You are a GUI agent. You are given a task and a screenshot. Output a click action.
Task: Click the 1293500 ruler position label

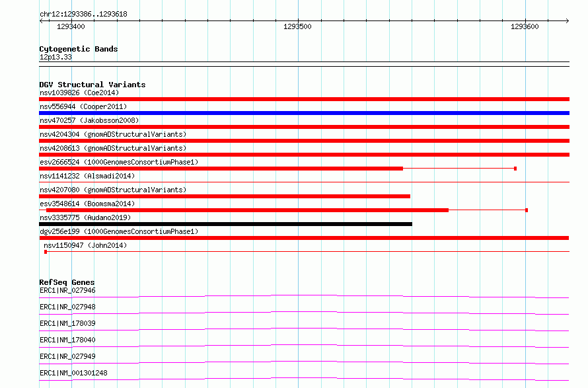(297, 26)
